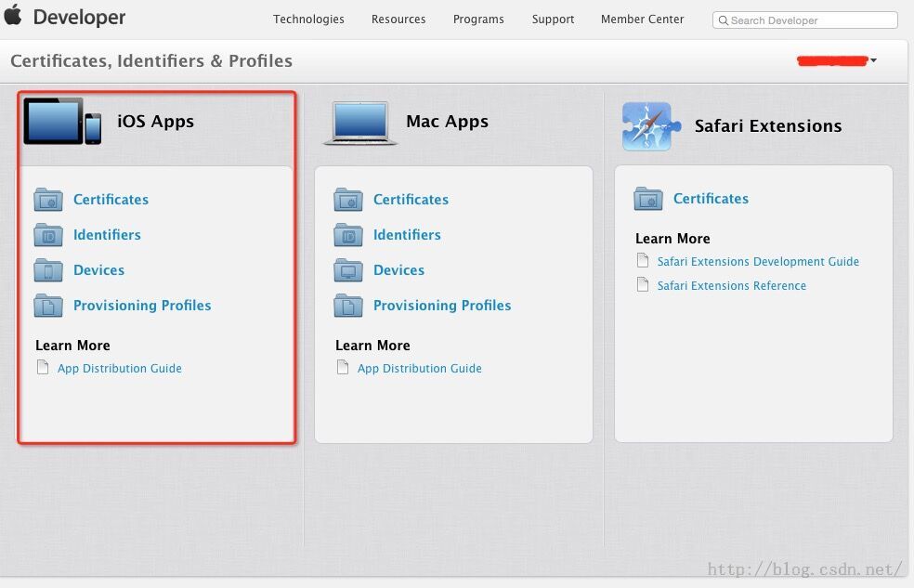Click the magnifier icon in Search Developer
Viewport: 914px width, 588px height.
(x=723, y=20)
